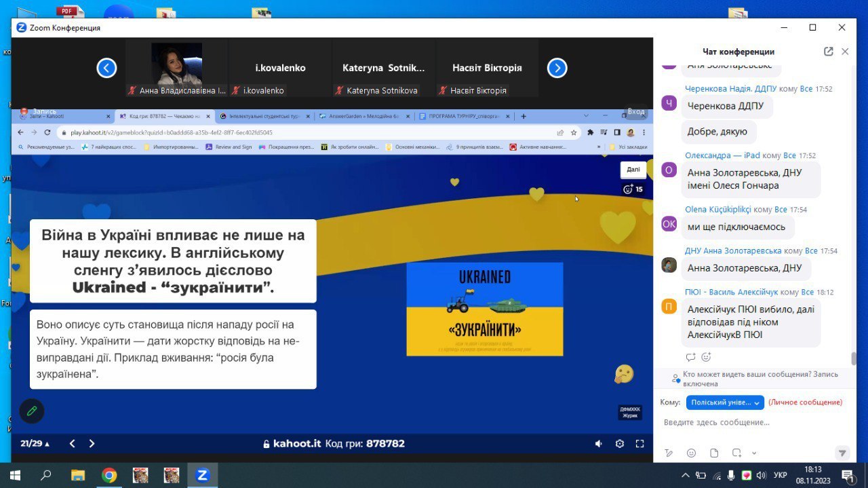Click Анна Владиславівна video thumbnail
This screenshot has width=868, height=488.
tap(177, 69)
